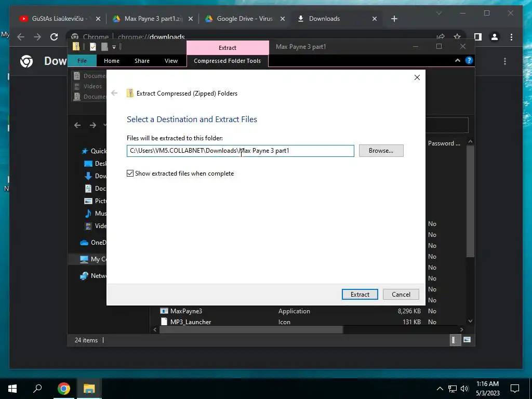
Task: Open a new Chrome tab
Action: pyautogui.click(x=394, y=19)
